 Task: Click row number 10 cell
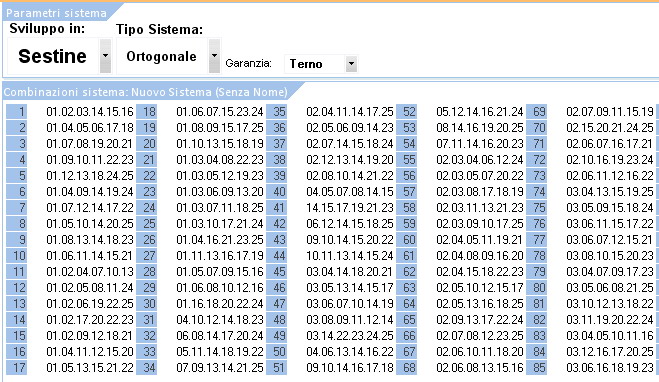(16, 256)
